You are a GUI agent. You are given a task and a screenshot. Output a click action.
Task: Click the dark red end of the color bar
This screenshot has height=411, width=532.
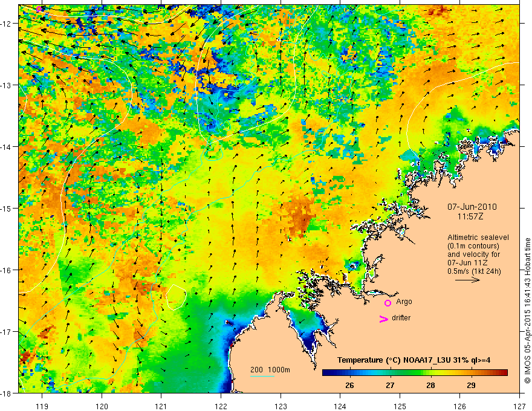tap(504, 373)
